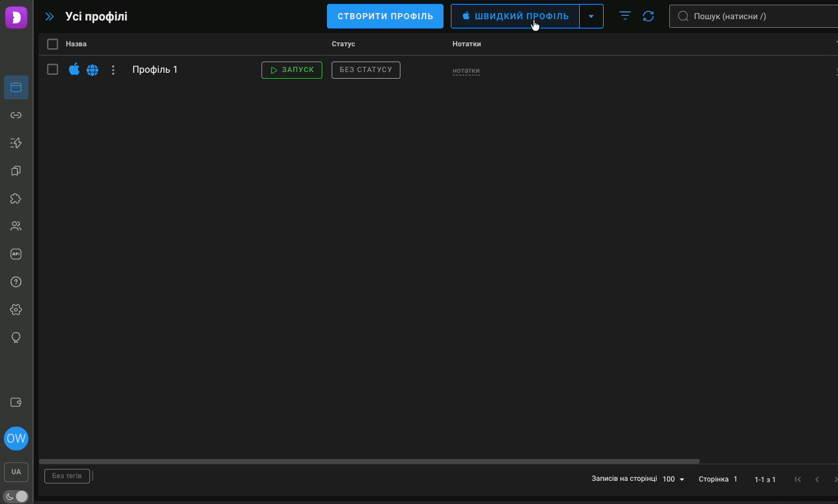Change records per page dropdown 100
Viewport: 838px width, 504px height.
coord(674,479)
